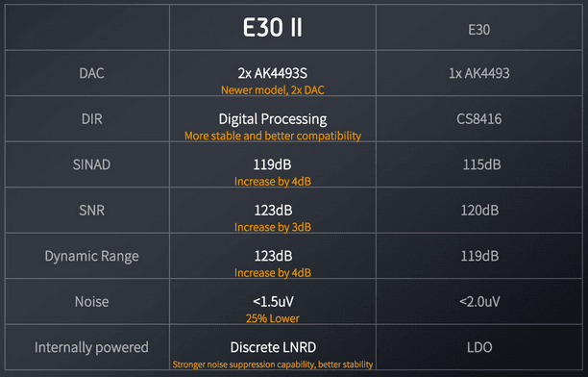Click the E30 column header
588x377 pixels.
(x=478, y=30)
